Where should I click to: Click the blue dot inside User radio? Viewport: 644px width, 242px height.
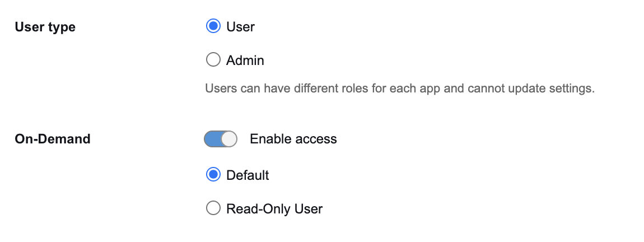point(213,26)
